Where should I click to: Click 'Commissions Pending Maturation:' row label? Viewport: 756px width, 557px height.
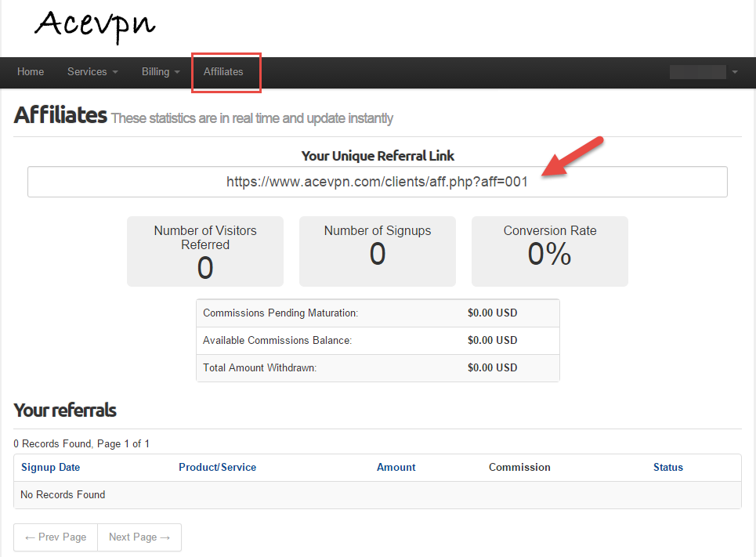[280, 313]
